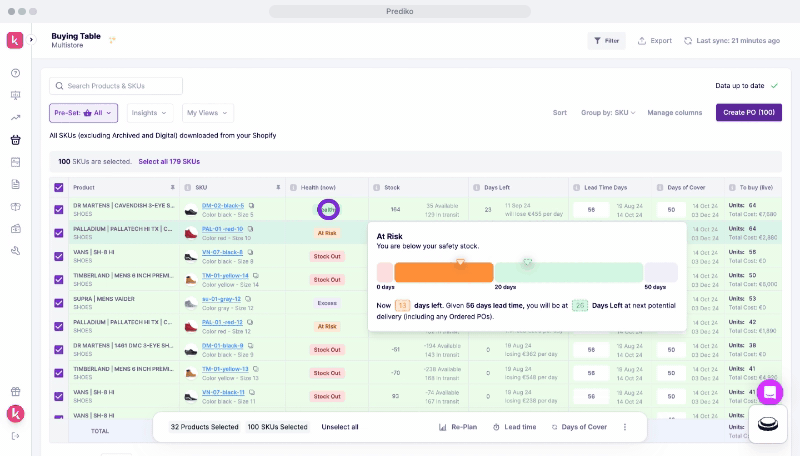Click the Filter button
This screenshot has height=456, width=800.
(x=606, y=41)
